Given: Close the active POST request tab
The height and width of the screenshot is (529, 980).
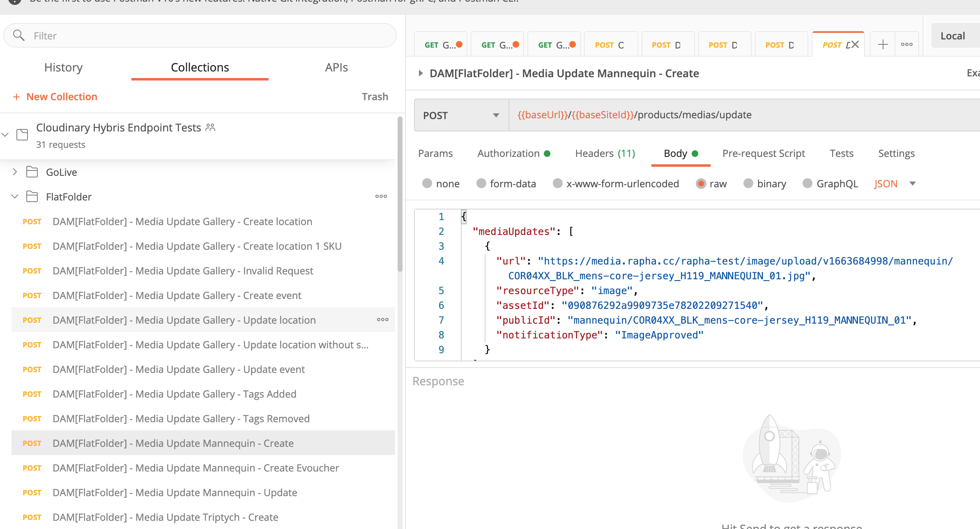Looking at the screenshot, I should 856,44.
